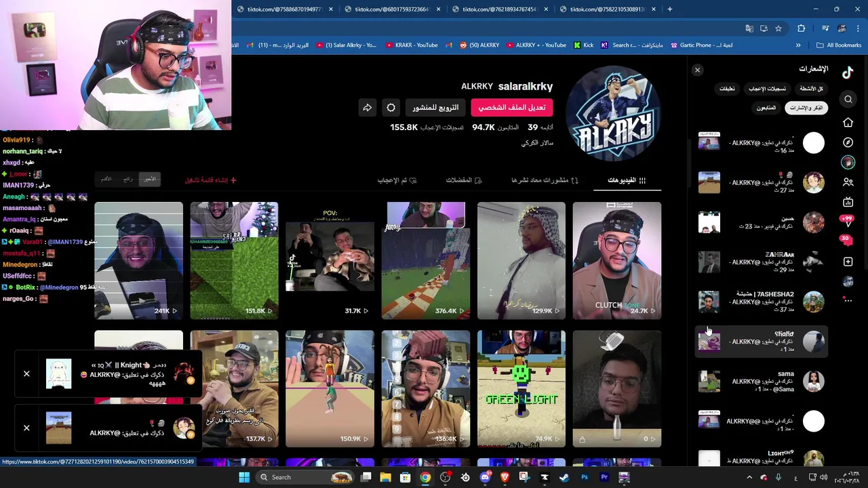Click the translate page icon in address bar

(749, 28)
